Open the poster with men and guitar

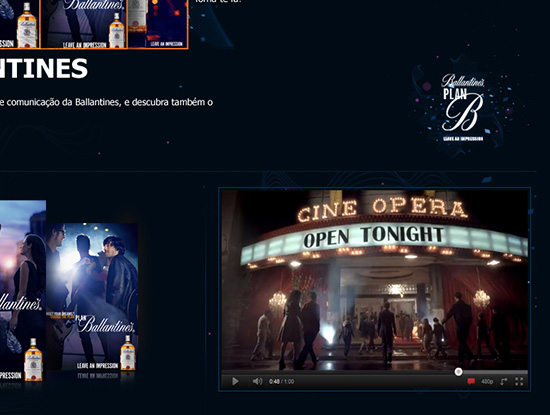tap(92, 296)
